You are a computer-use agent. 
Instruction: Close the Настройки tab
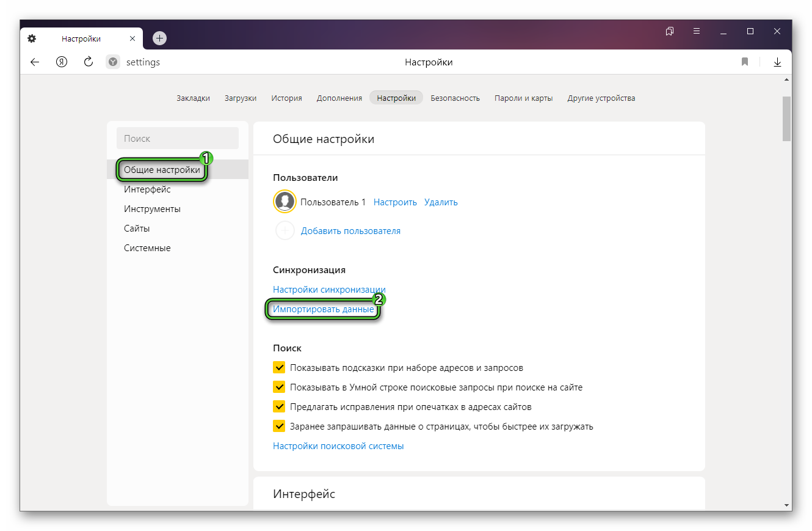click(x=132, y=38)
